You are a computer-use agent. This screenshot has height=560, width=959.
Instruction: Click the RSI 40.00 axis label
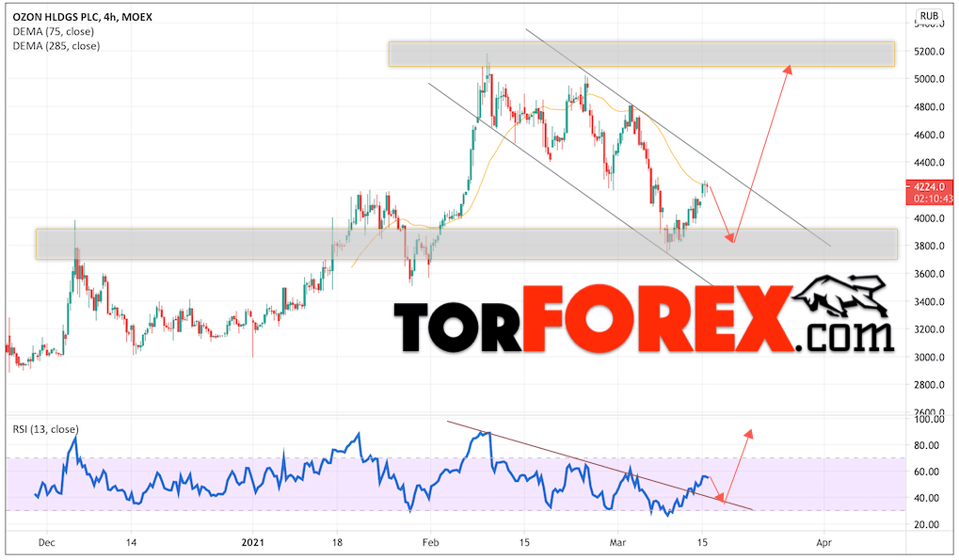point(927,498)
